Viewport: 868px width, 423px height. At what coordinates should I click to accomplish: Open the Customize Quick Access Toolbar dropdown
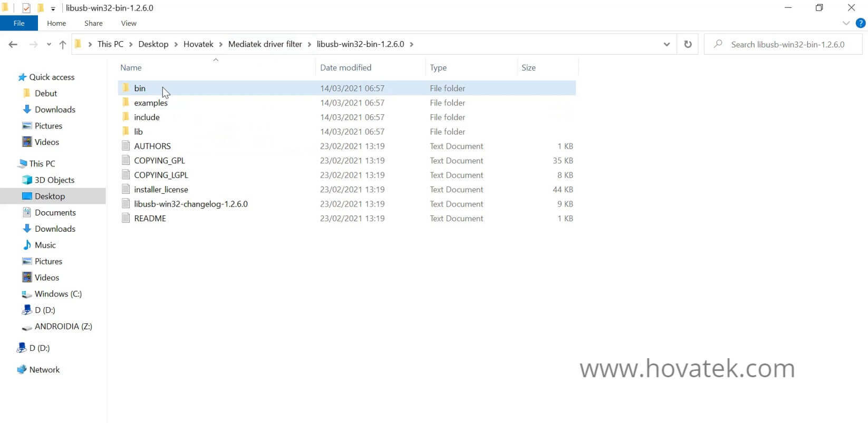[x=53, y=8]
